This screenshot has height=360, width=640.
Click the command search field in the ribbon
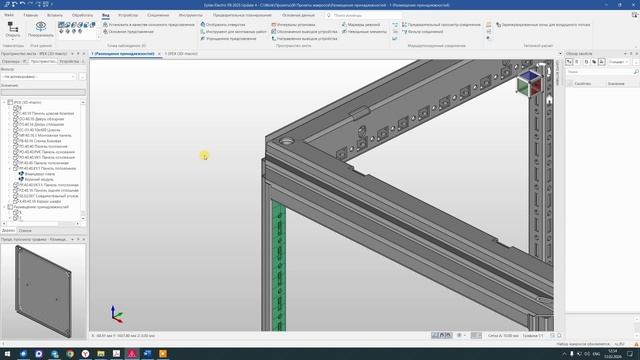pos(363,15)
